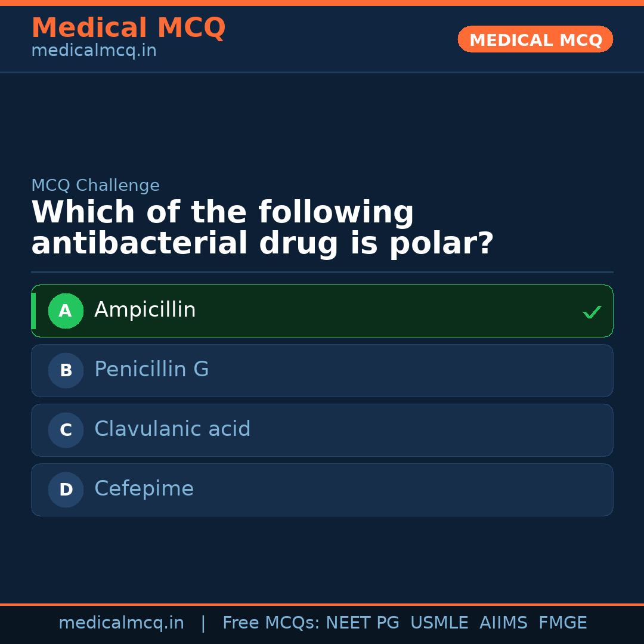Click the green A option circle
Image resolution: width=644 pixels, height=644 pixels.
click(66, 311)
